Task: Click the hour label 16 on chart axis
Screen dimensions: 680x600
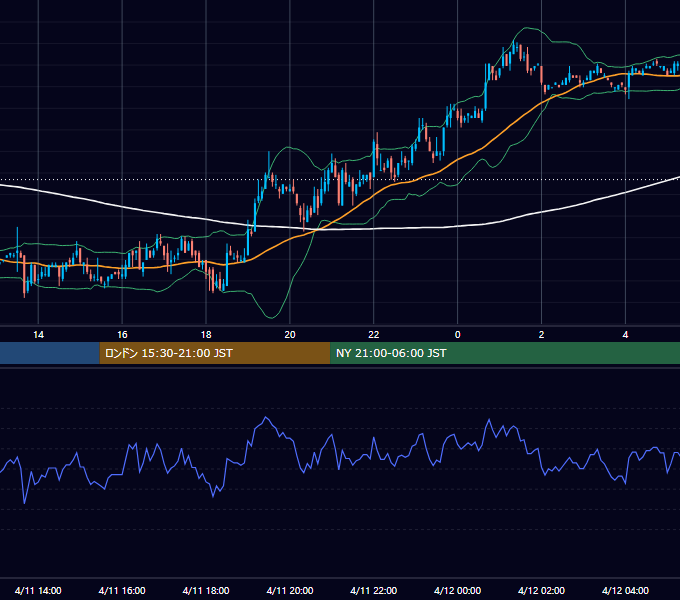Action: pyautogui.click(x=122, y=335)
